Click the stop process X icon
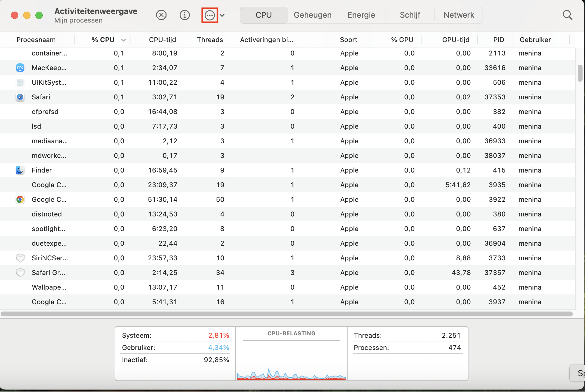 [x=161, y=15]
